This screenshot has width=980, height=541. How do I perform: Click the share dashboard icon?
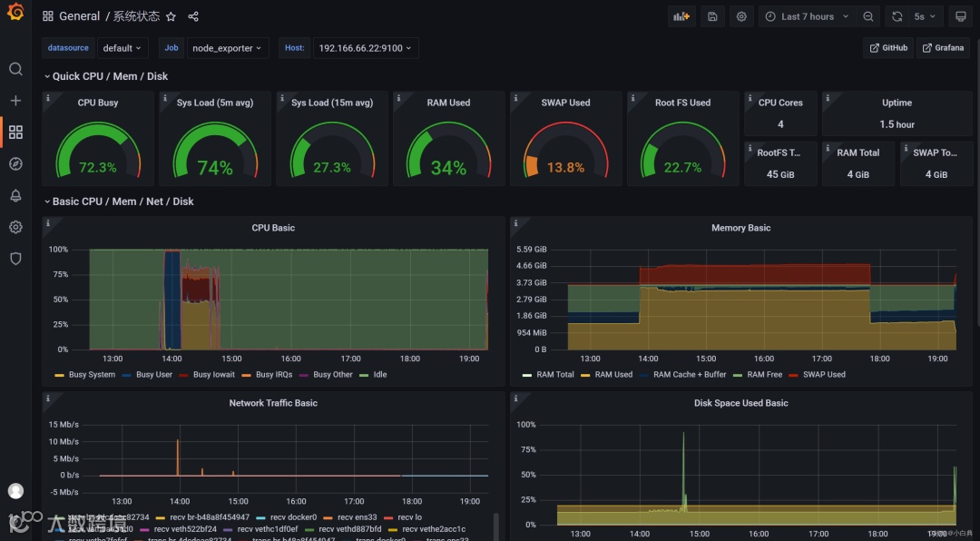pos(193,17)
